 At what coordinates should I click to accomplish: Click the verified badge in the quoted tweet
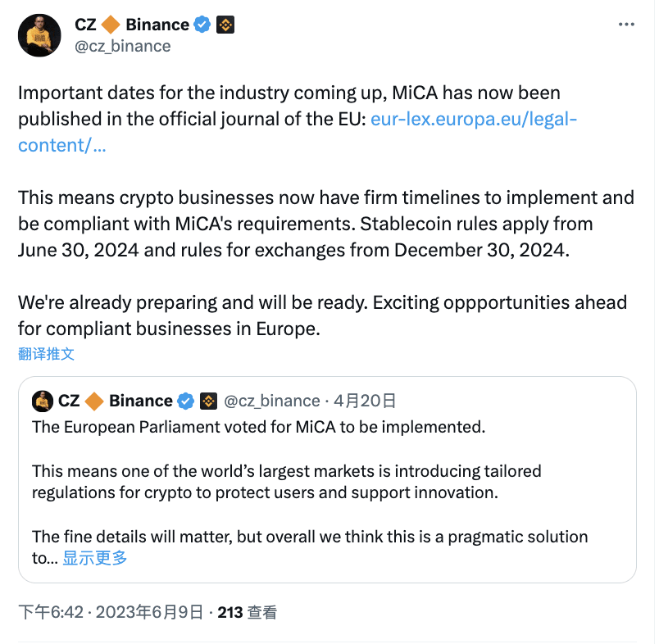click(185, 401)
